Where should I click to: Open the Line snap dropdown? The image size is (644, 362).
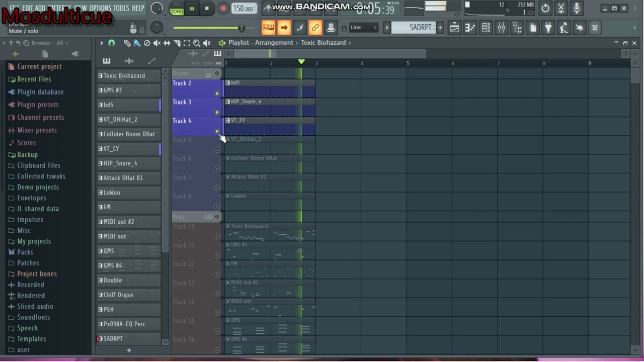[x=363, y=28]
